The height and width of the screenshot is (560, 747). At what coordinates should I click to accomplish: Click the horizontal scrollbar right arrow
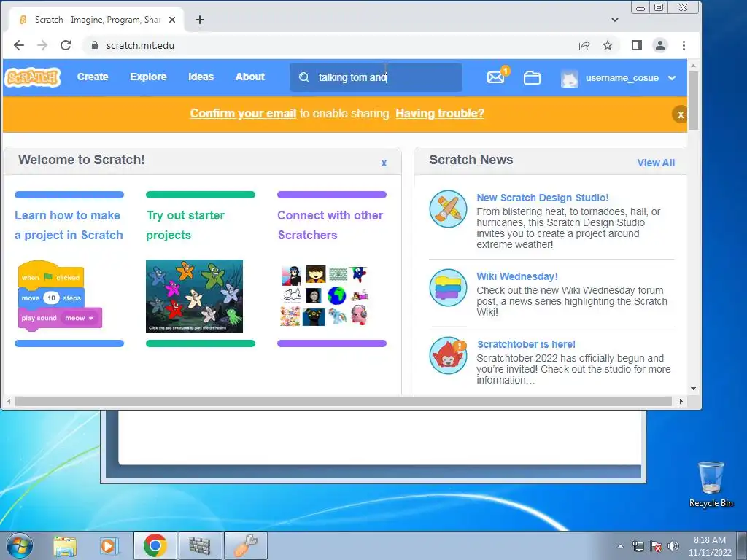point(681,402)
